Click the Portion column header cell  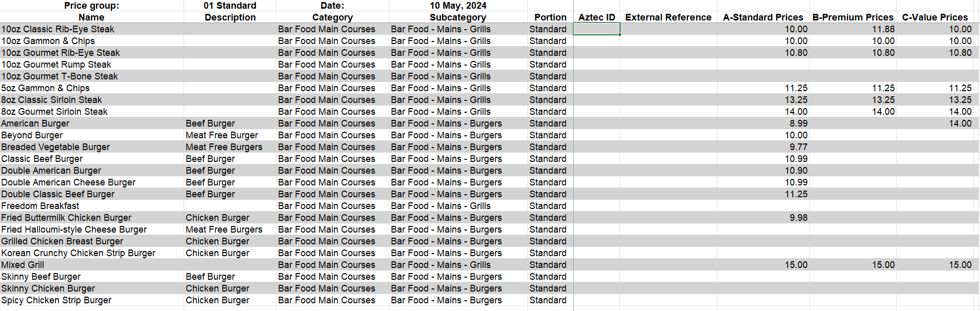click(550, 17)
